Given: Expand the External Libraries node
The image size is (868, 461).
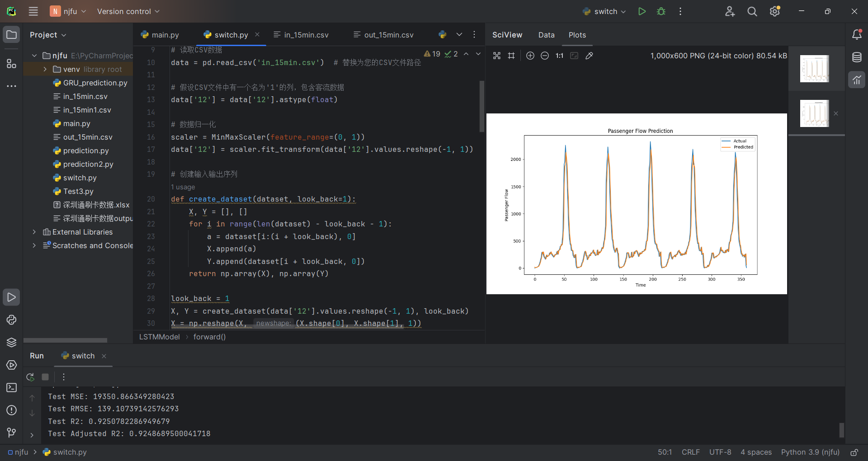Looking at the screenshot, I should click(x=34, y=232).
